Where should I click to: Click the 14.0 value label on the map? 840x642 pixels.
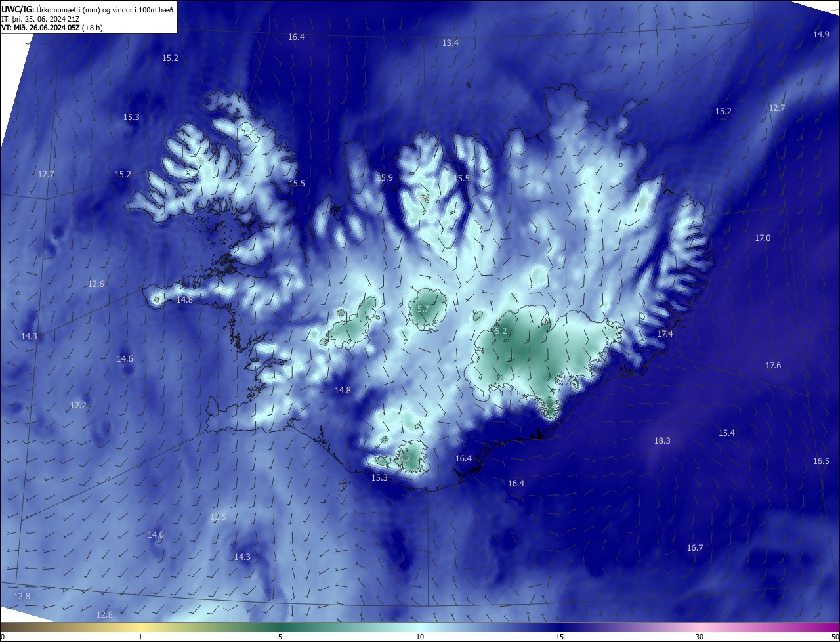click(156, 534)
